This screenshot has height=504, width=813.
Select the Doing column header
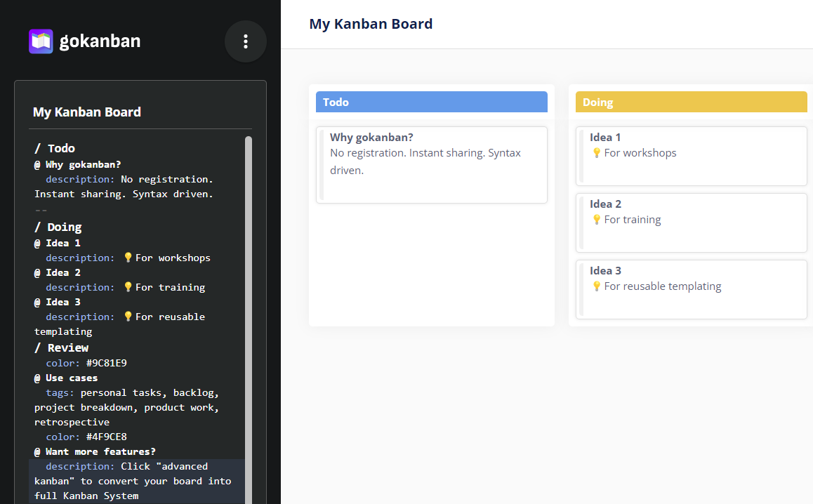(x=691, y=102)
